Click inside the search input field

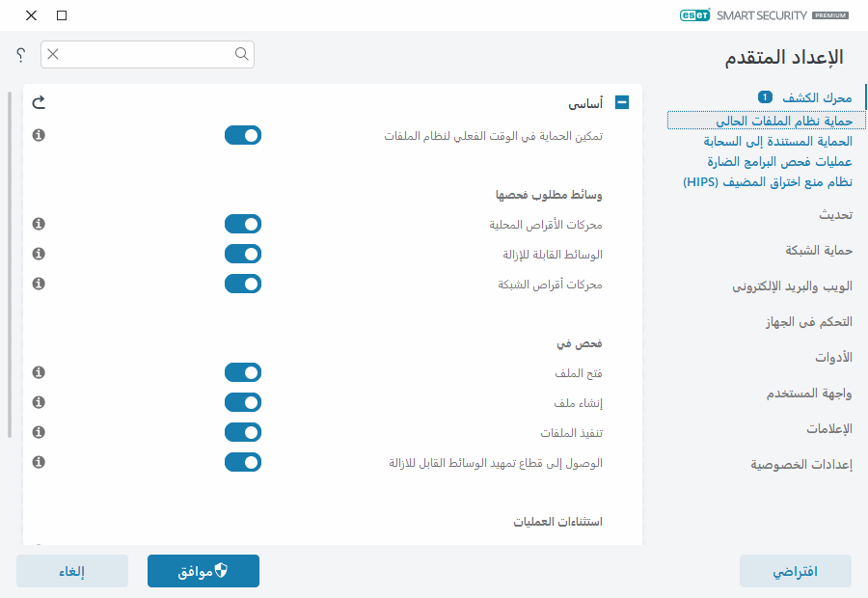(x=145, y=55)
